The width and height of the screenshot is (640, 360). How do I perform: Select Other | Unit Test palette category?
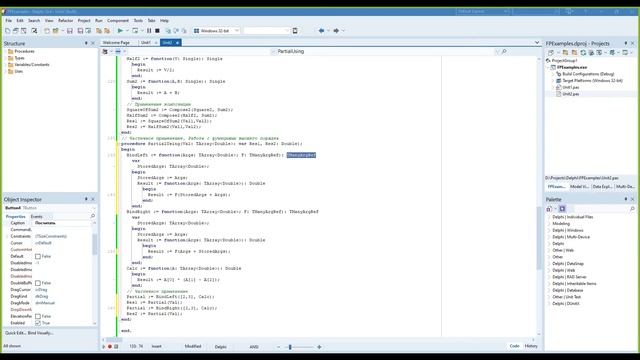pos(567,297)
